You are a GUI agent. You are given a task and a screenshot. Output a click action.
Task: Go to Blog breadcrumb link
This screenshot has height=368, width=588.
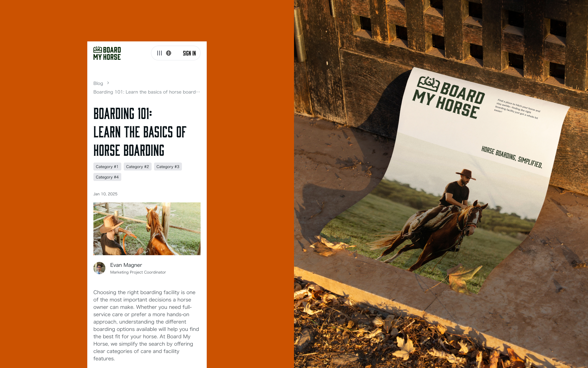point(98,83)
